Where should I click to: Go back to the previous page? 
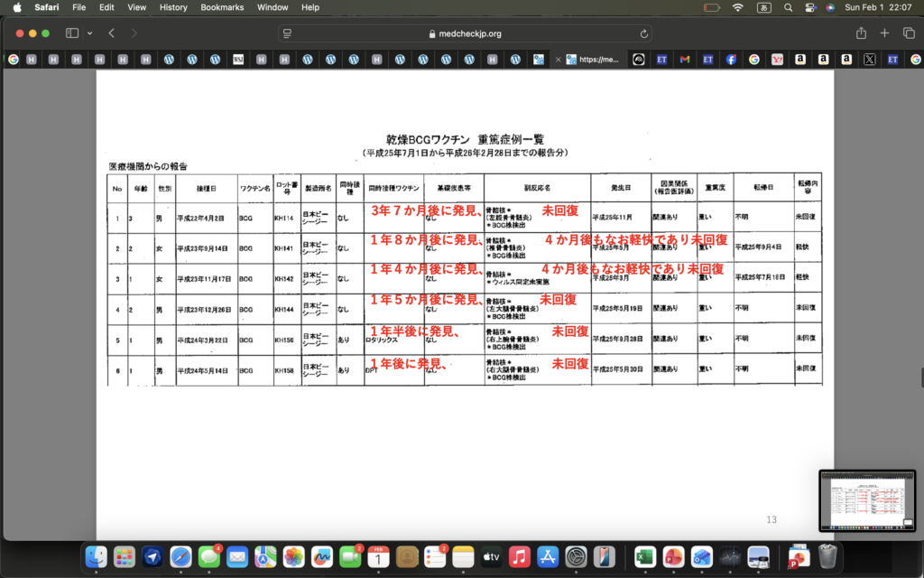111,33
